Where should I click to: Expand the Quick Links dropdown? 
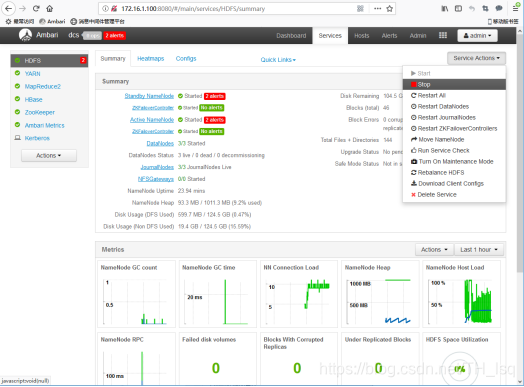coord(278,60)
